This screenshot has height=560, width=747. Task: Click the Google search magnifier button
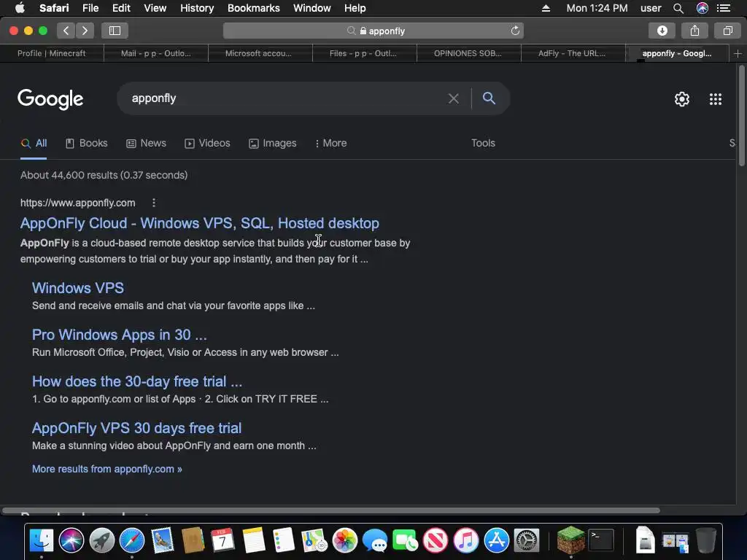[x=489, y=98]
